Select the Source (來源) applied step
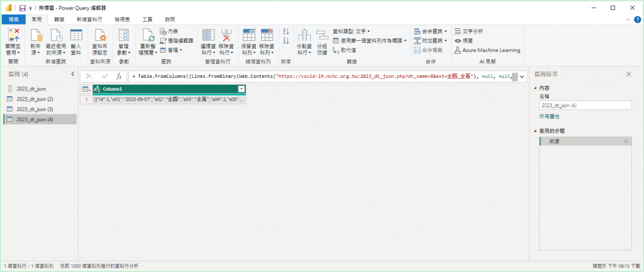 pyautogui.click(x=586, y=141)
